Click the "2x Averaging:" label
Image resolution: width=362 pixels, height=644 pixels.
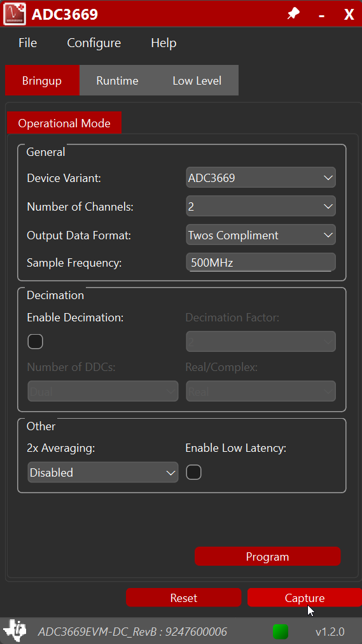pyautogui.click(x=60, y=448)
